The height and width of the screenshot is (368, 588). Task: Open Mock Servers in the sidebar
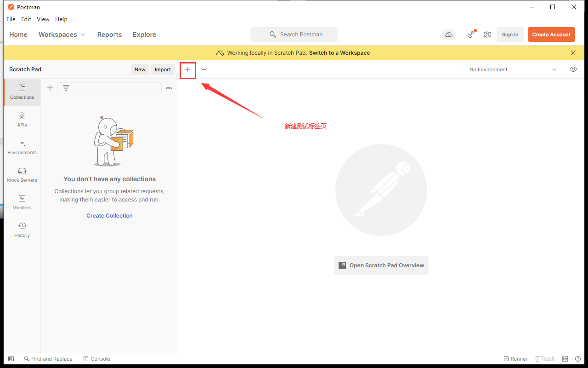(22, 175)
